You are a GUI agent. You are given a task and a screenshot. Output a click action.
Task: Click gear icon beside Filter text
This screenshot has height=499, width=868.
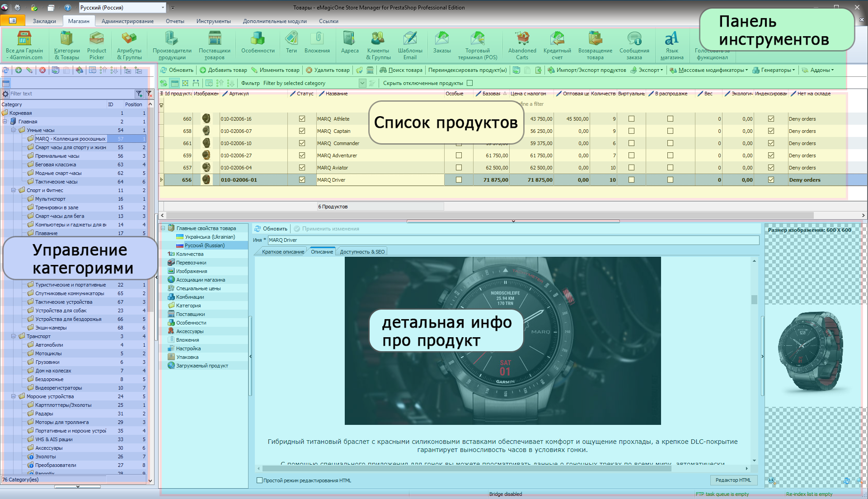pos(5,94)
